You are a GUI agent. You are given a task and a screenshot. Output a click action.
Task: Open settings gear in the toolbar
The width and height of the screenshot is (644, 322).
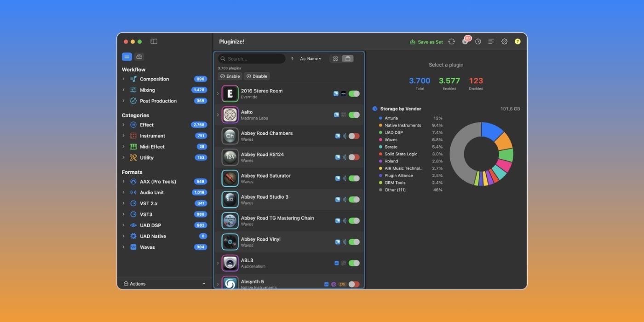click(x=504, y=42)
